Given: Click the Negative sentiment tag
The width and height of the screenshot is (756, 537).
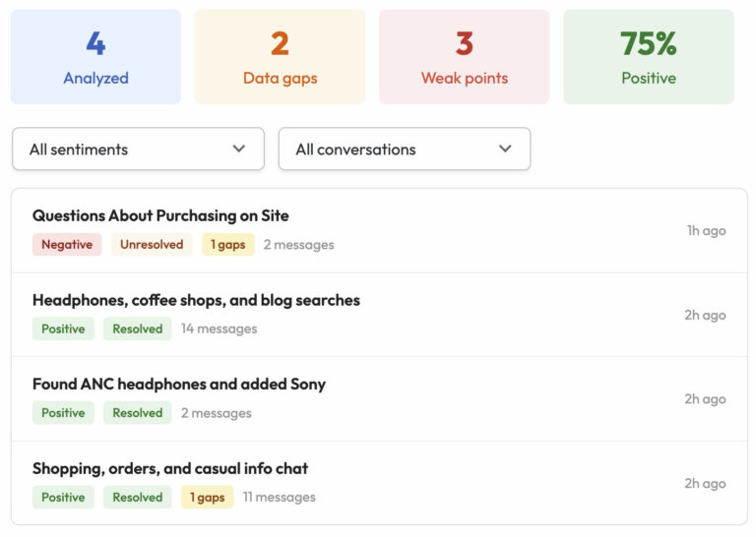Looking at the screenshot, I should (x=67, y=245).
